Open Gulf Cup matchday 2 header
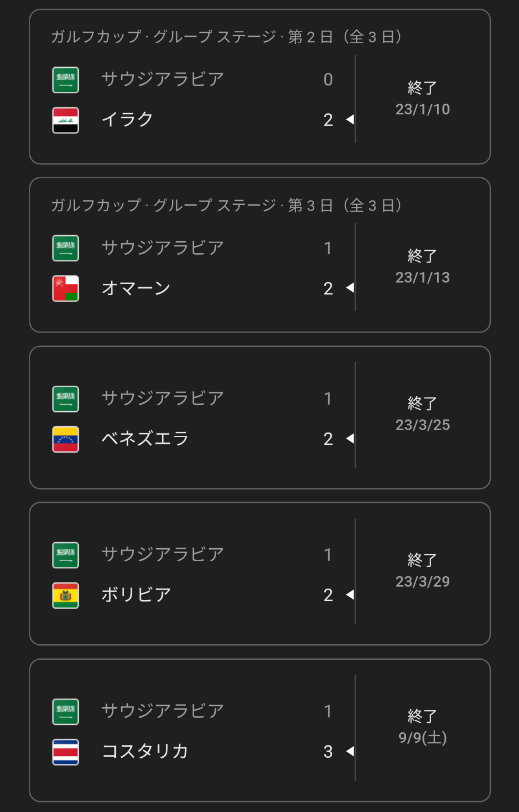Viewport: 519px width, 812px height. (x=226, y=37)
